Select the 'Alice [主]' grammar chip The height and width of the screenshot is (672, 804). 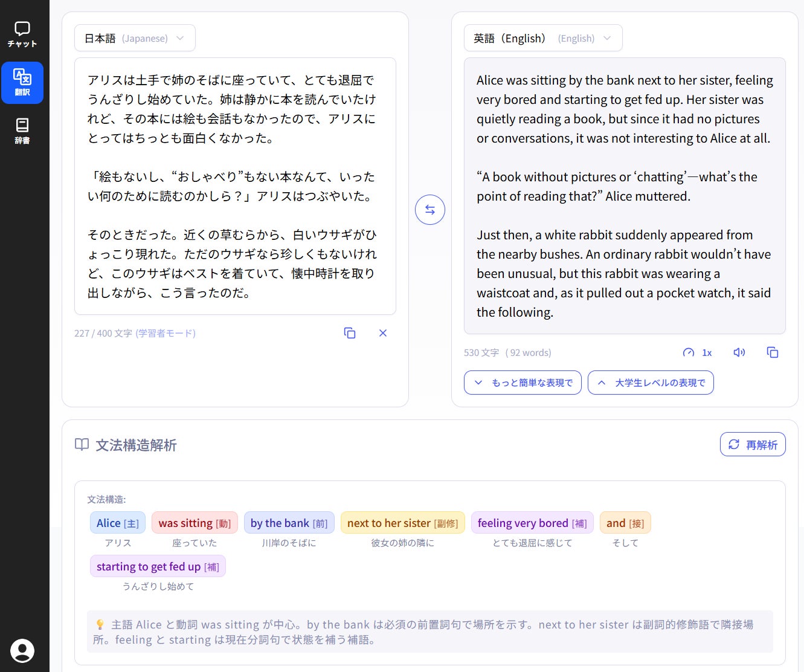(118, 523)
